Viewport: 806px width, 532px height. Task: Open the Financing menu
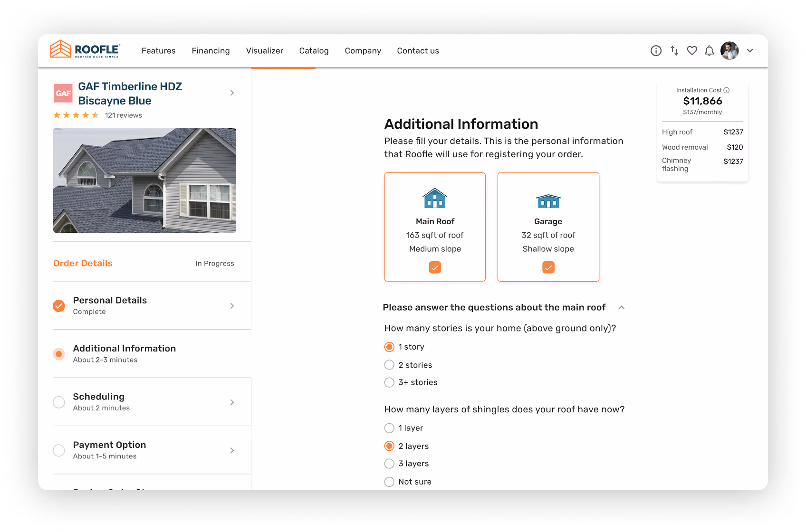[211, 51]
